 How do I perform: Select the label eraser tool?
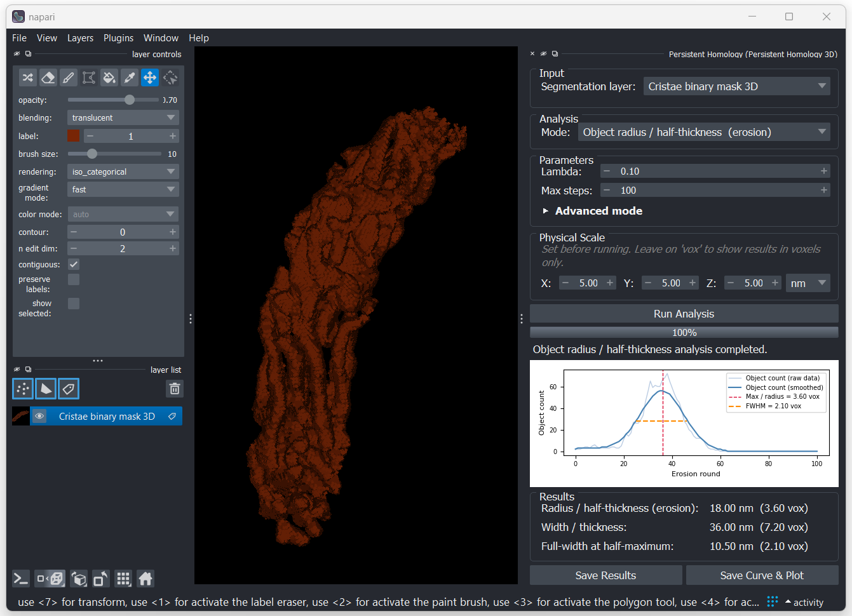pyautogui.click(x=48, y=77)
